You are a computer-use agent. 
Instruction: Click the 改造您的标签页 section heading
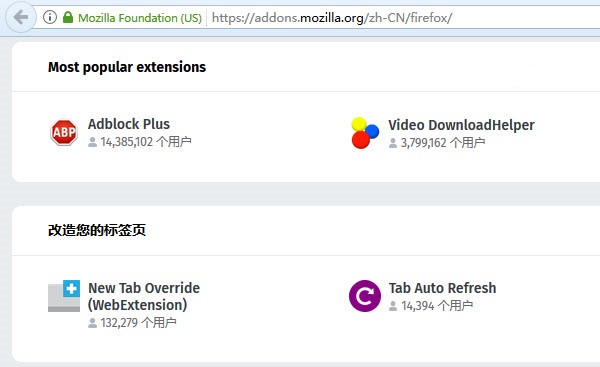click(x=97, y=230)
